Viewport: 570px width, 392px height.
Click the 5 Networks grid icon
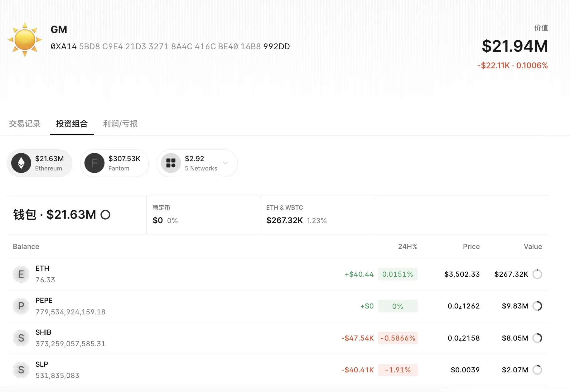click(171, 163)
